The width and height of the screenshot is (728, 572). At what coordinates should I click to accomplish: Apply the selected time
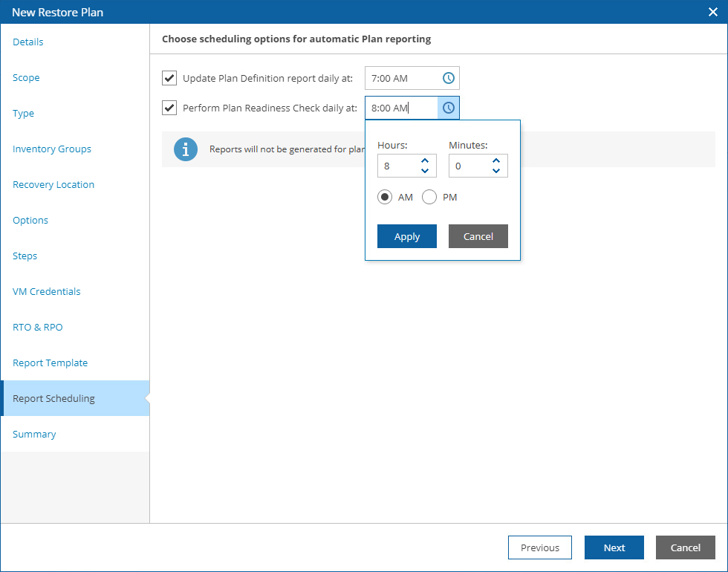click(x=406, y=236)
